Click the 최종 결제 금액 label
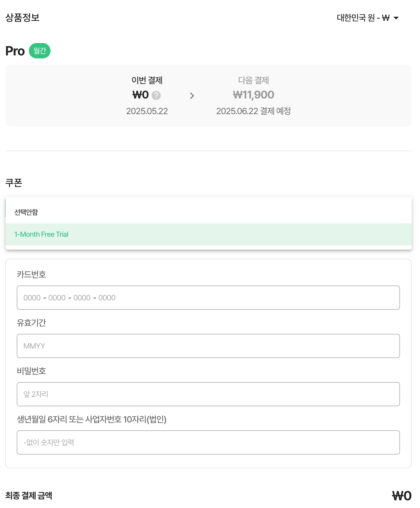Screen dimensions: 420x508 coord(29,496)
